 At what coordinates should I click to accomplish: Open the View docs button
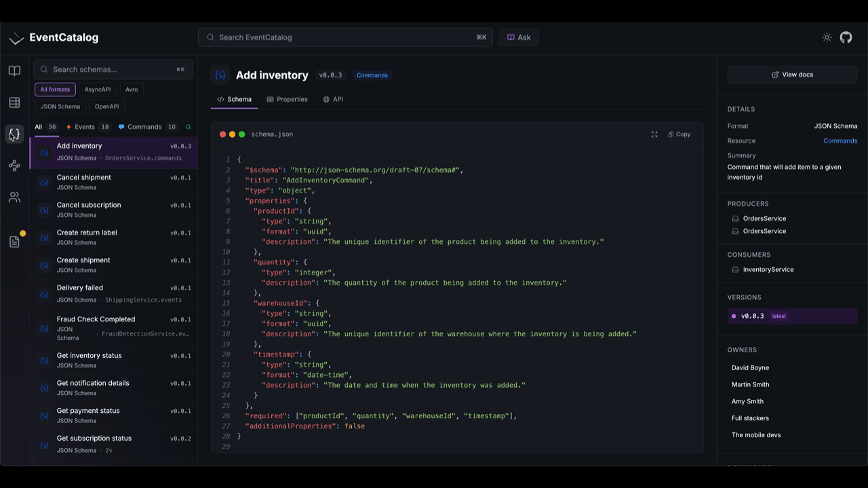[x=792, y=75]
